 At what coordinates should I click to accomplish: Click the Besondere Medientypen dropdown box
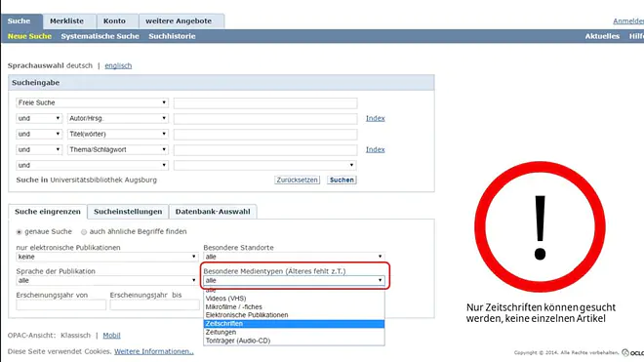294,281
